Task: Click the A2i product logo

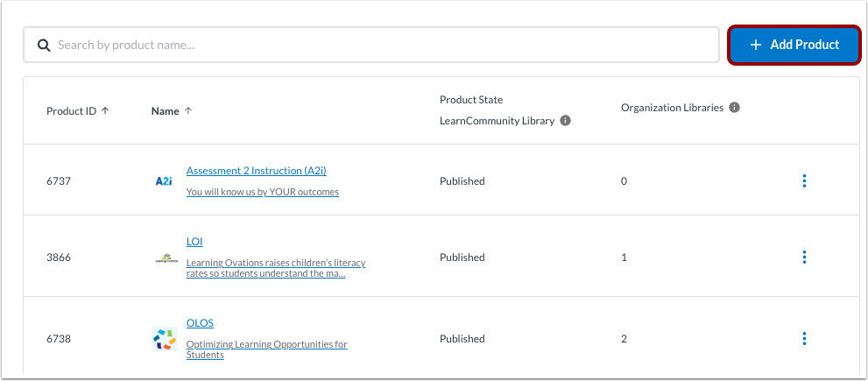Action: 163,181
